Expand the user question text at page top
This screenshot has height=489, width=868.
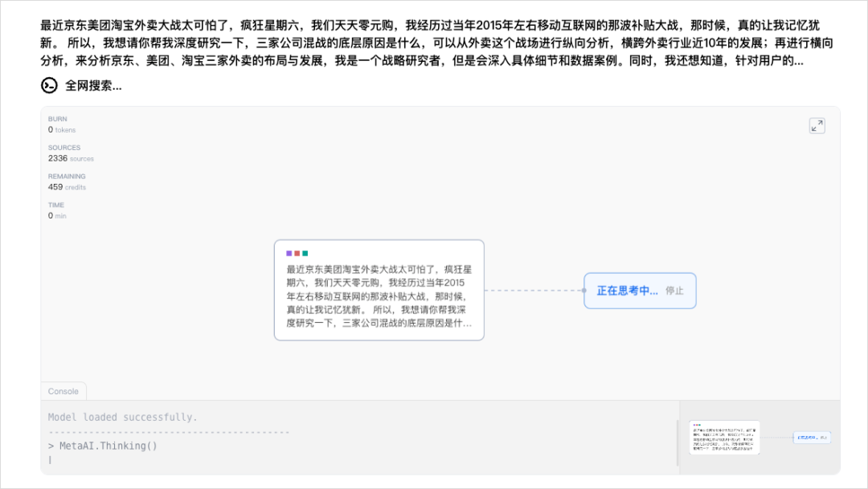[x=434, y=44]
